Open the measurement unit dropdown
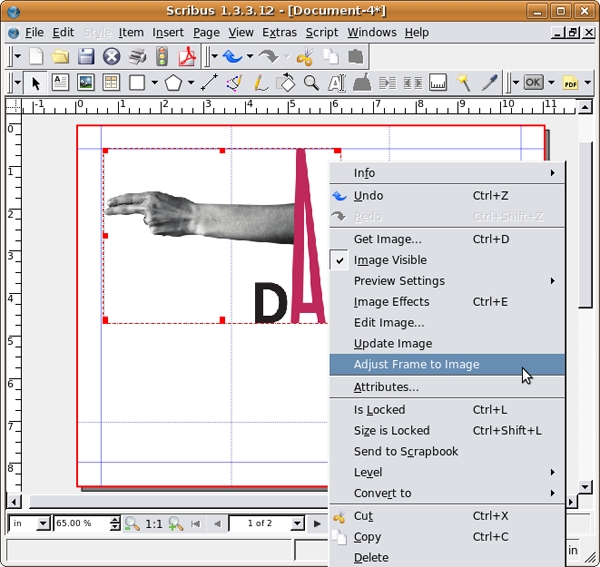Image resolution: width=600 pixels, height=567 pixels. pos(42,523)
